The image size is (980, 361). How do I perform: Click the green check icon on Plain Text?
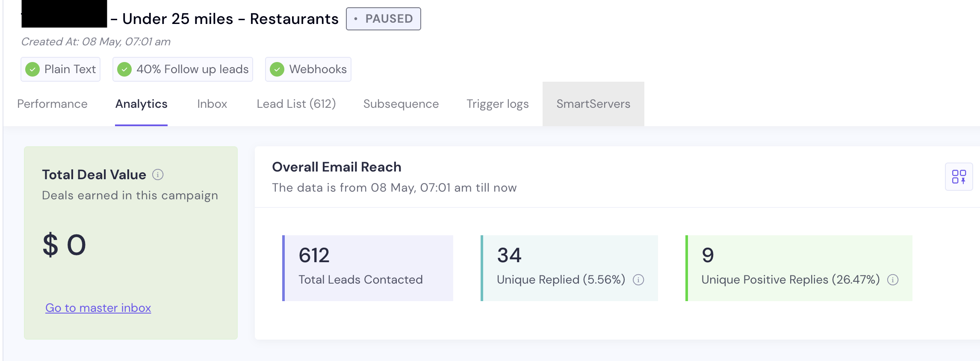click(x=32, y=69)
